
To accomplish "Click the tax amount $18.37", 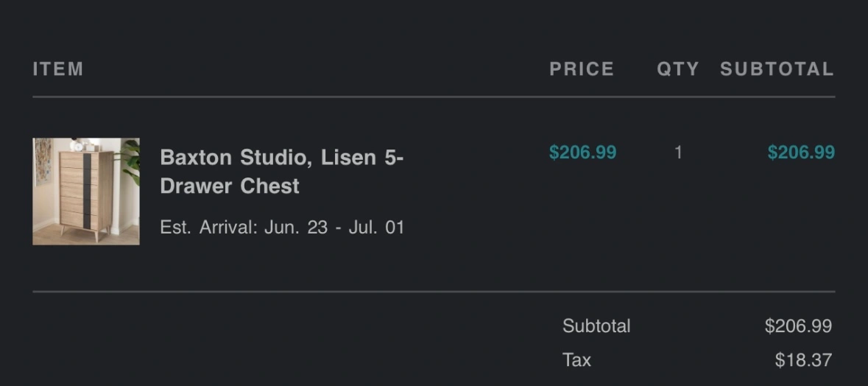I will tap(803, 360).
